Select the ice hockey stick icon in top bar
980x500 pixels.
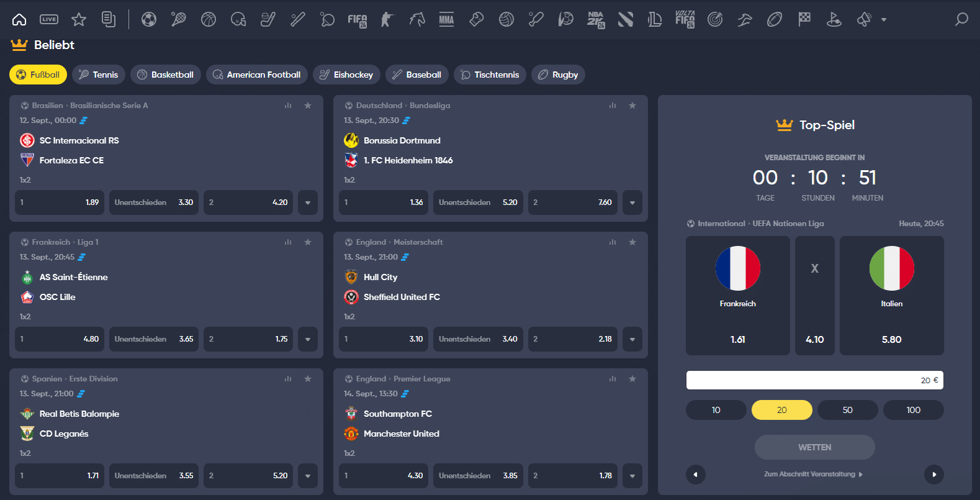[x=268, y=20]
